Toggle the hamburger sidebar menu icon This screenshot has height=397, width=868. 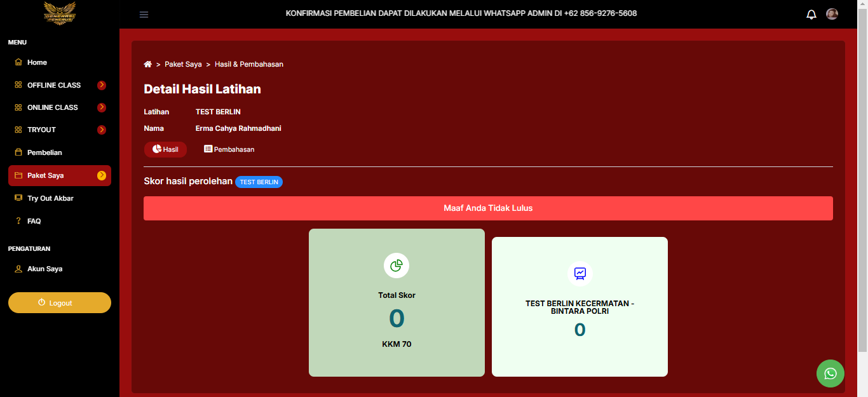click(144, 15)
